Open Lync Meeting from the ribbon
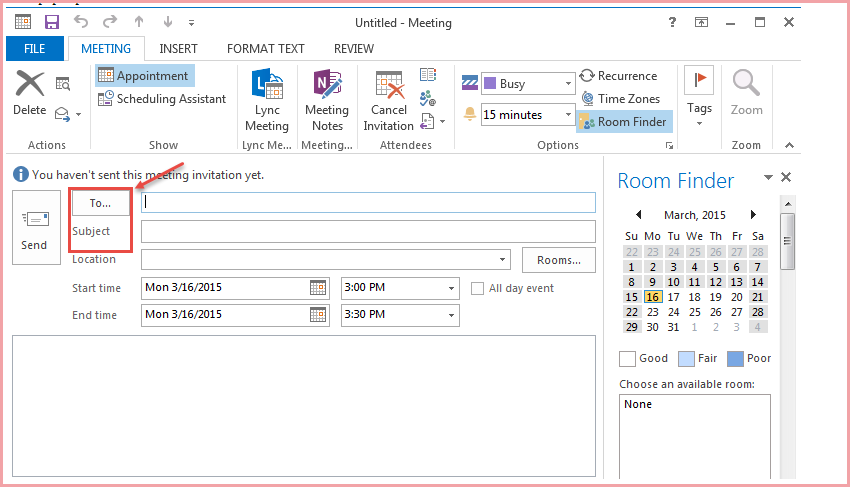This screenshot has height=487, width=850. click(x=267, y=100)
